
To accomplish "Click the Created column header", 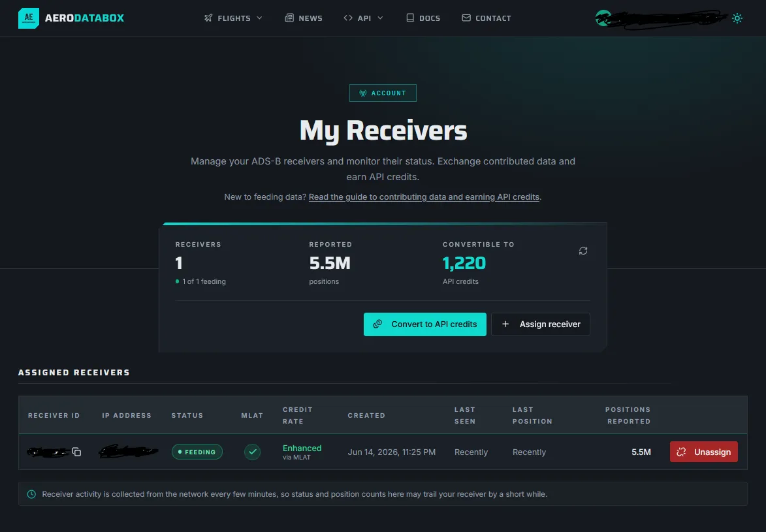I will click(x=366, y=415).
